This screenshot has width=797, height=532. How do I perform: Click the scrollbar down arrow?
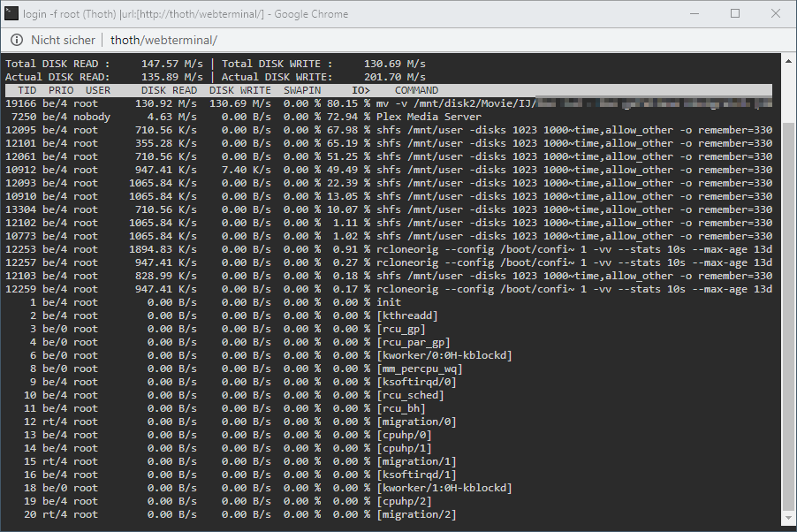(788, 518)
